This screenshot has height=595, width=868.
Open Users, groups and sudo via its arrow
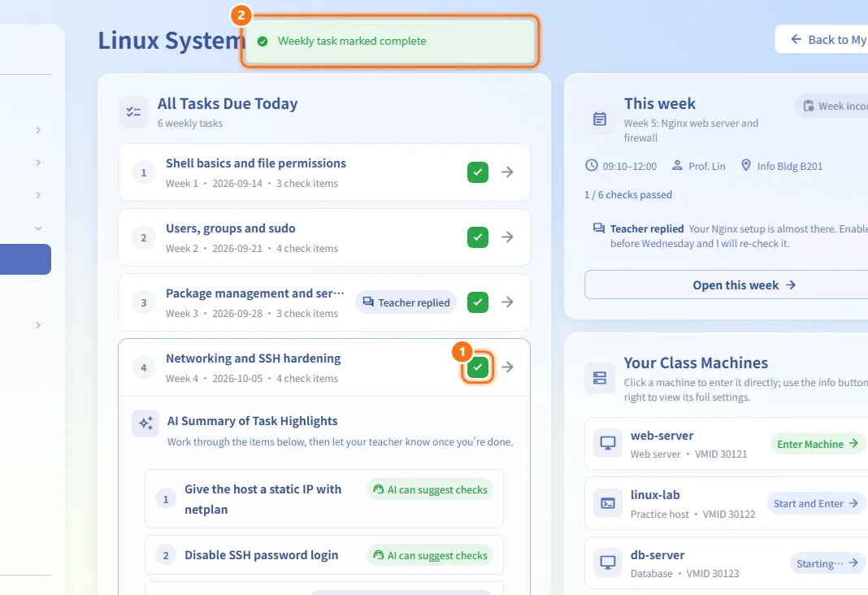pyautogui.click(x=507, y=237)
